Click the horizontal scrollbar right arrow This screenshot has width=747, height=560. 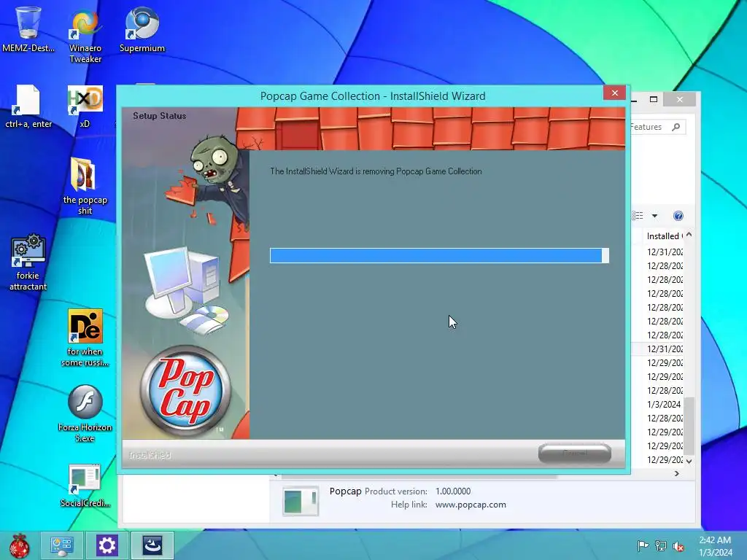676,473
